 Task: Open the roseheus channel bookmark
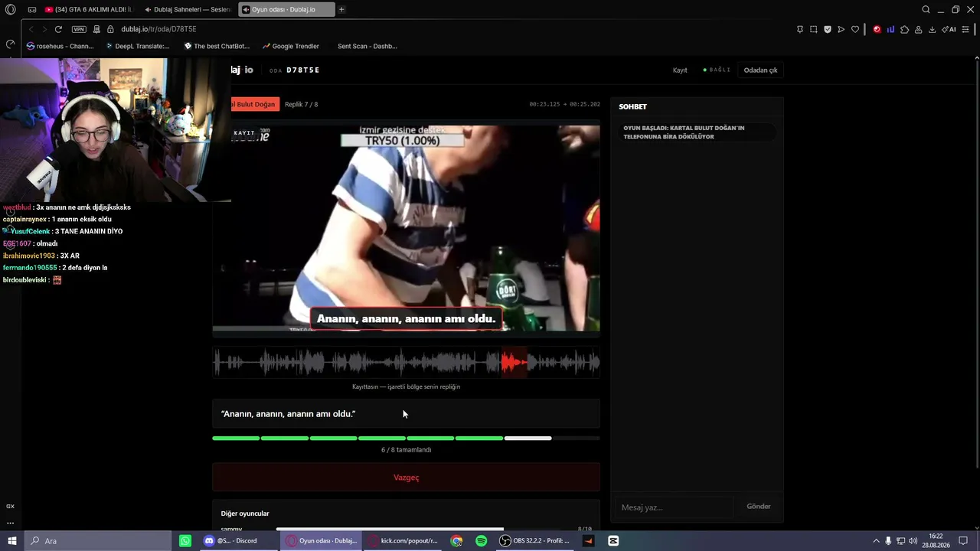coord(60,46)
